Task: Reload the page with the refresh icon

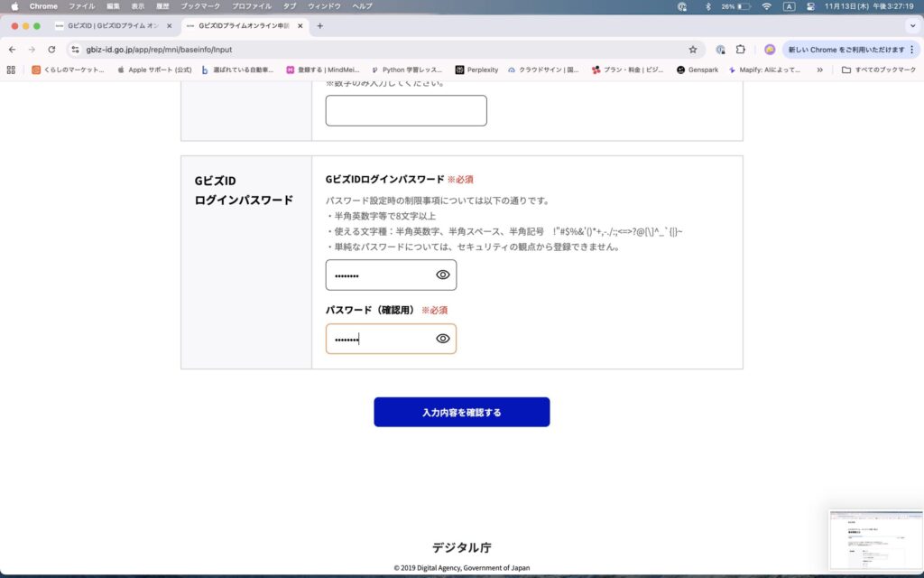Action: click(x=51, y=50)
